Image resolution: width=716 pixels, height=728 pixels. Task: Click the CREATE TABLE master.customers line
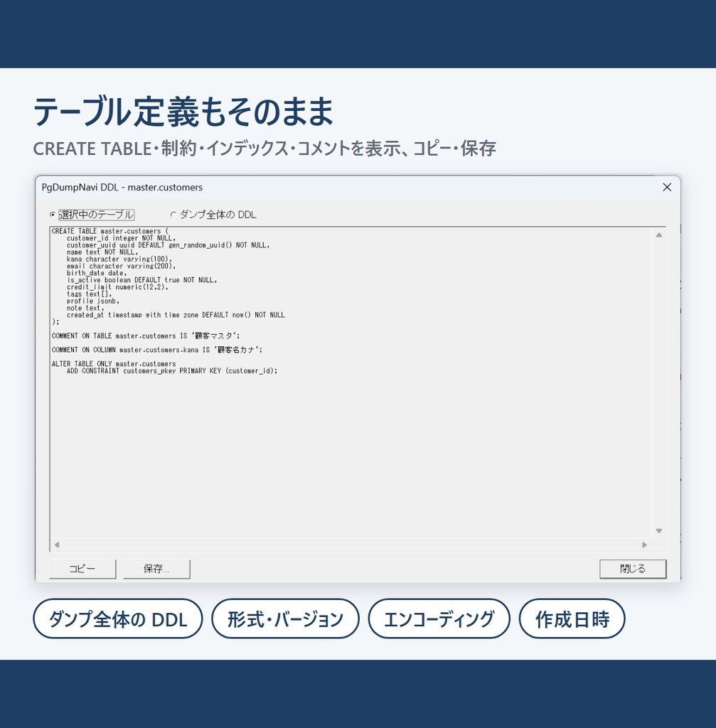[110, 231]
